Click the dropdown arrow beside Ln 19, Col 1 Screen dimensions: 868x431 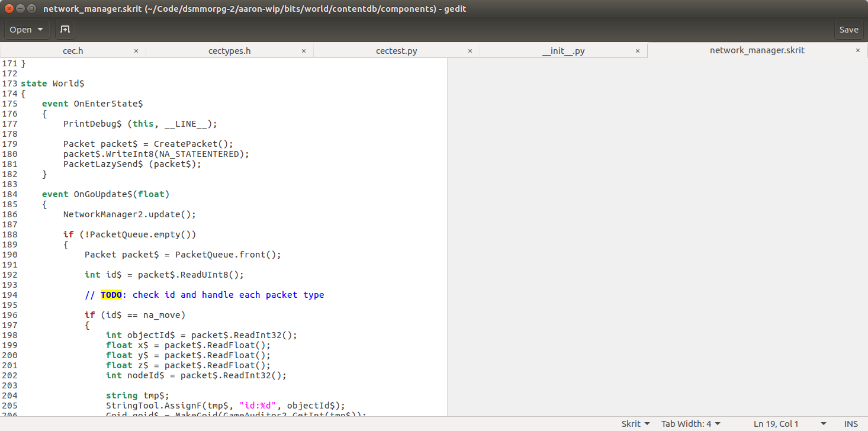[x=824, y=424]
